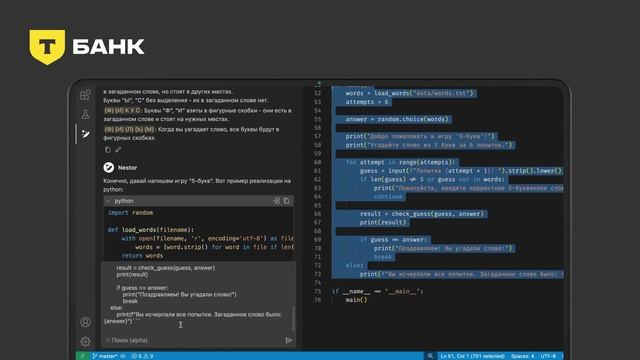Select the Nestor assistant icon in the activity bar
The image size is (640, 360).
(x=85, y=134)
